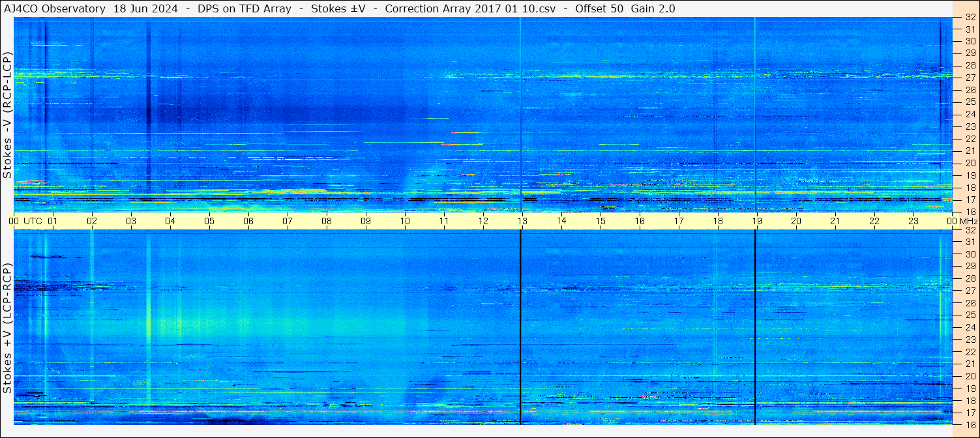The width and height of the screenshot is (980, 438).
Task: Select the 18 hour mark on time axis
Action: 718,221
